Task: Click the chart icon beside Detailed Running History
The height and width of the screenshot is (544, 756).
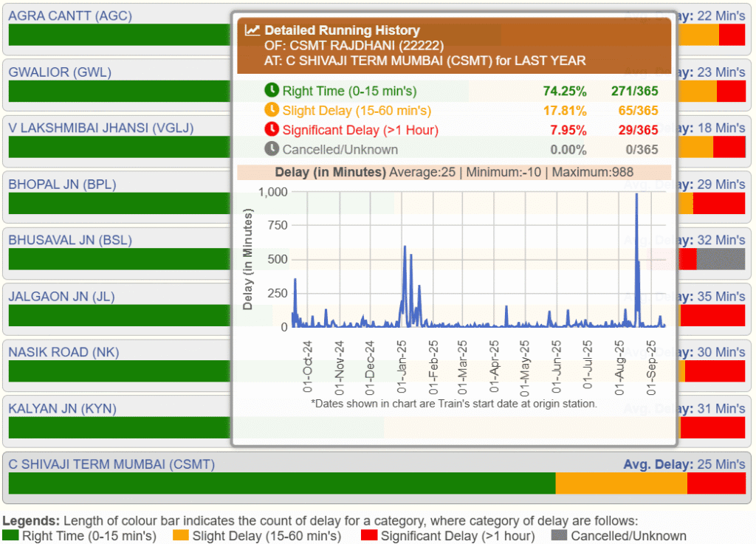Action: click(252, 30)
